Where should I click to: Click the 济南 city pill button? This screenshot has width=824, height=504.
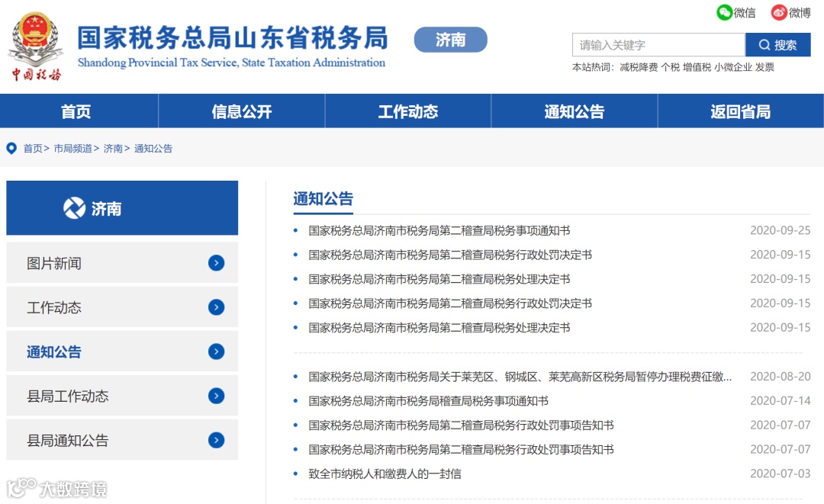point(450,40)
